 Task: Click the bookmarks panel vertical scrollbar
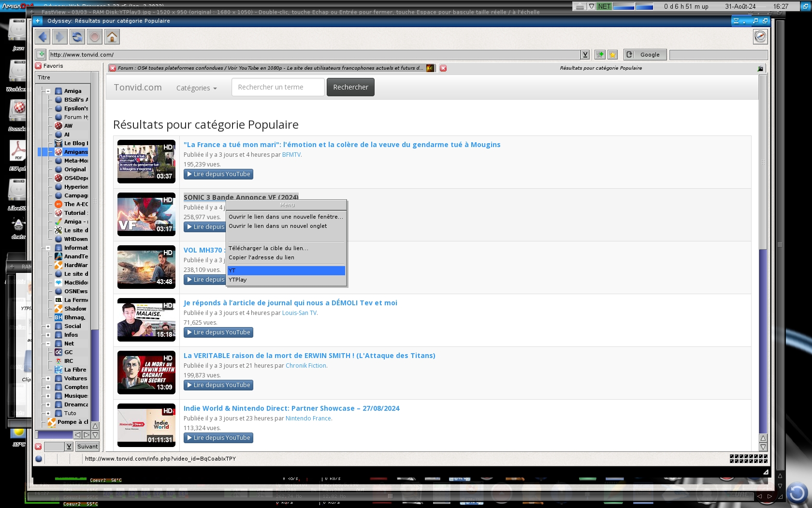coord(95,247)
